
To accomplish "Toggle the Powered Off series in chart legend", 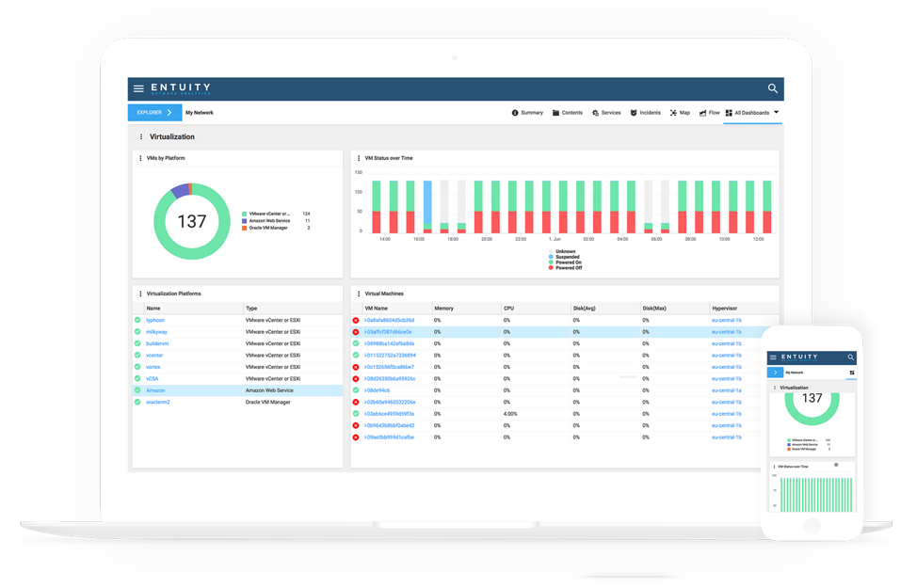I will [566, 268].
